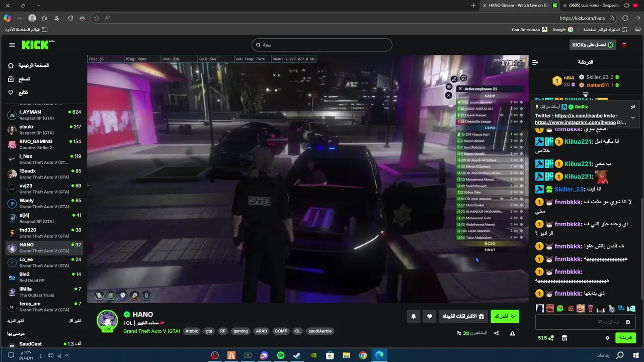Open Your Amazon.sa bookmark
This screenshot has width=644, height=362.
tap(529, 30)
